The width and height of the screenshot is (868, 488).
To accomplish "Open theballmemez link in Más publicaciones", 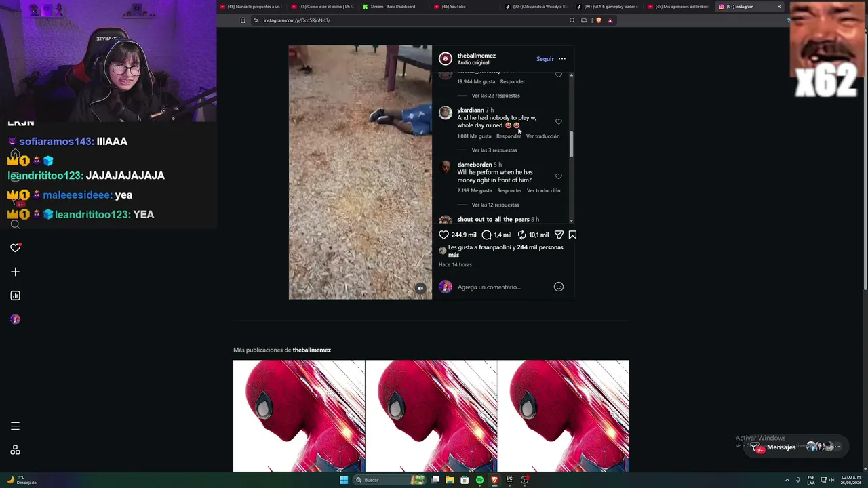I will click(312, 350).
